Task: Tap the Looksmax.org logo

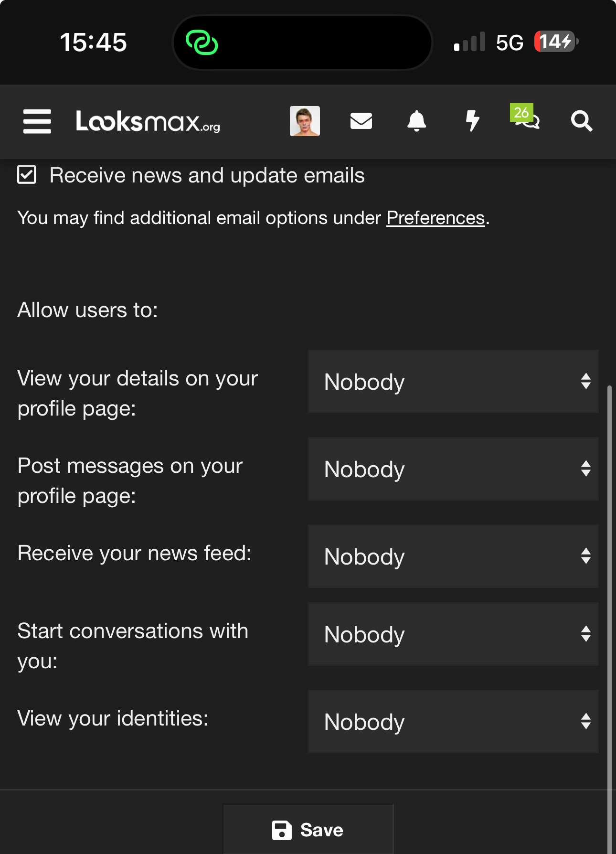Action: [x=148, y=121]
